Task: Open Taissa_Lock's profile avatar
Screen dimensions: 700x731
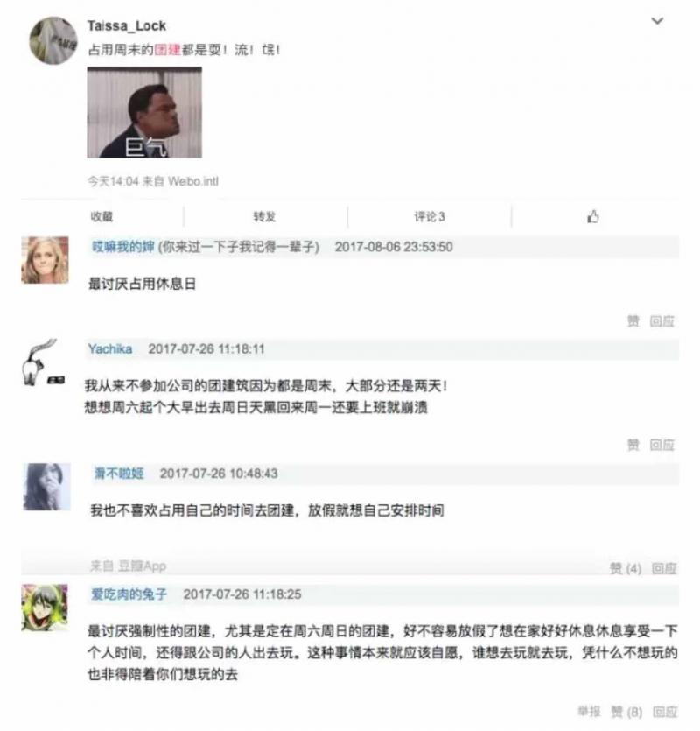Action: [53, 40]
